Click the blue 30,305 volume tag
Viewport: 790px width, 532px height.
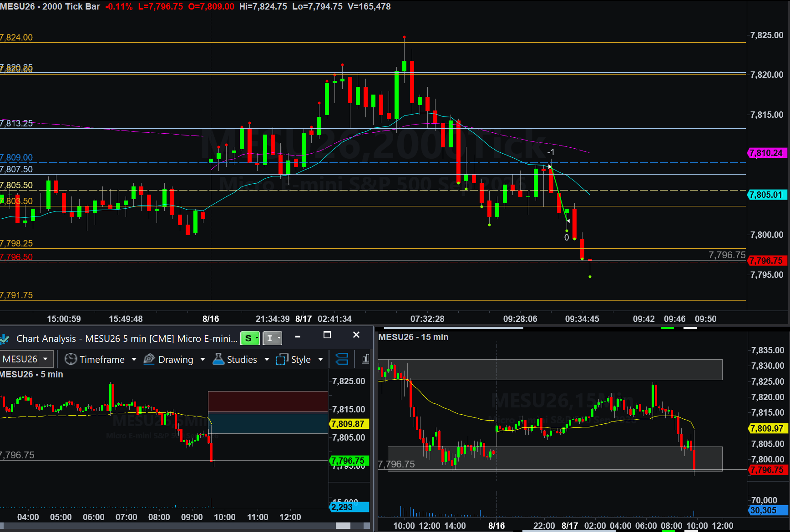point(768,511)
